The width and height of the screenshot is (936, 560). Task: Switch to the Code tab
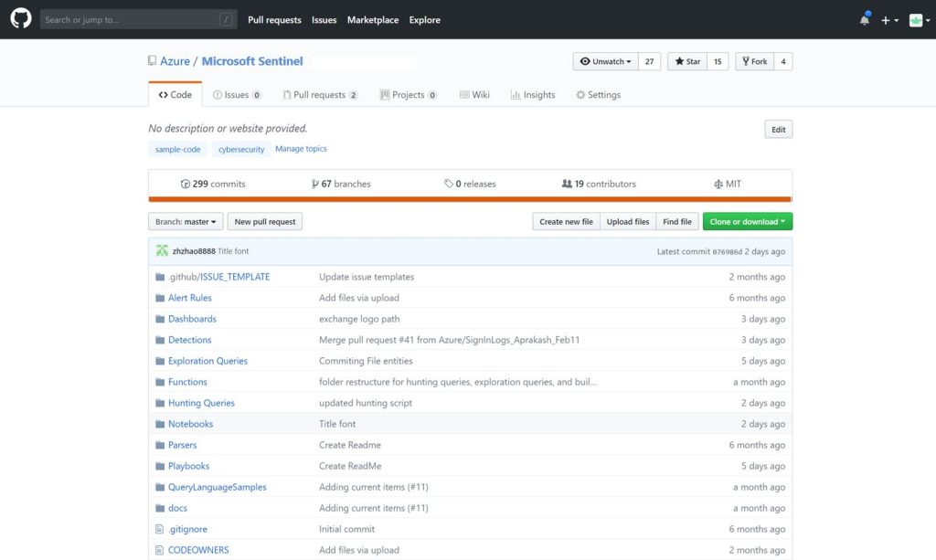175,94
